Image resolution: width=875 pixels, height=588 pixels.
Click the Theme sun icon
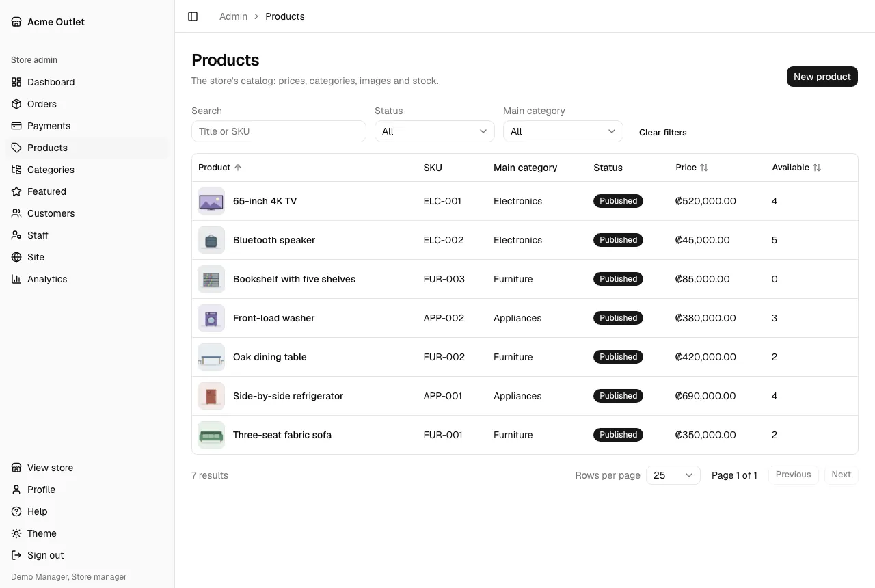click(x=16, y=533)
